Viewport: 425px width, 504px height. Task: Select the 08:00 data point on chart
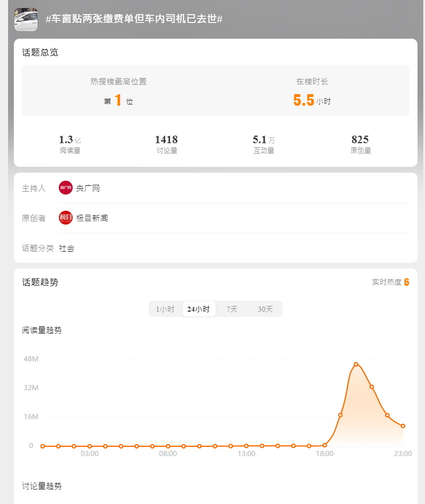[168, 446]
